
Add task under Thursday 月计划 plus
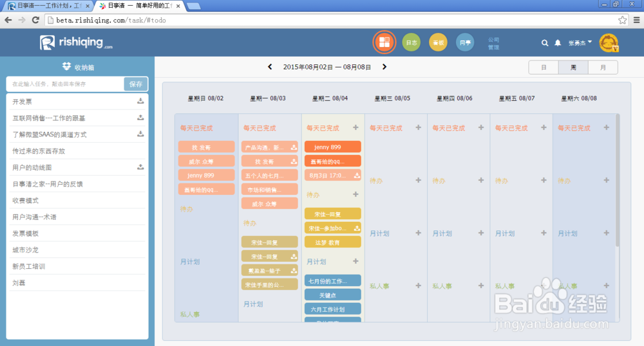(x=481, y=233)
